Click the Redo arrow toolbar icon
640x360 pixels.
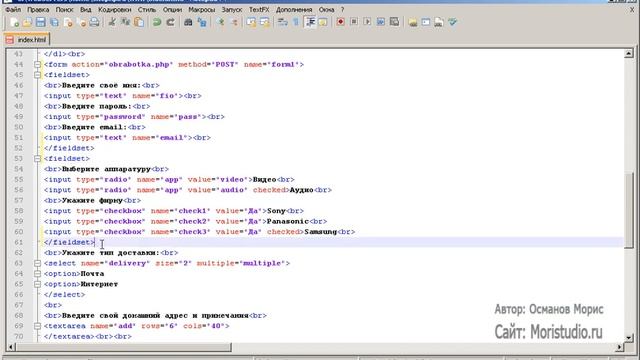tap(170, 22)
